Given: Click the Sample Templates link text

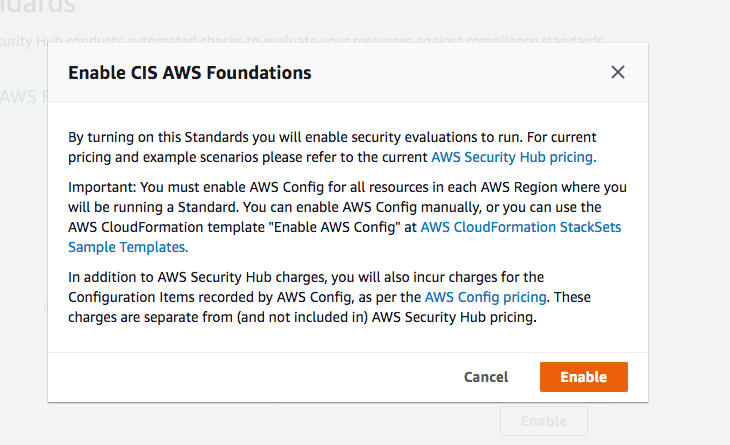Looking at the screenshot, I should coord(127,246).
